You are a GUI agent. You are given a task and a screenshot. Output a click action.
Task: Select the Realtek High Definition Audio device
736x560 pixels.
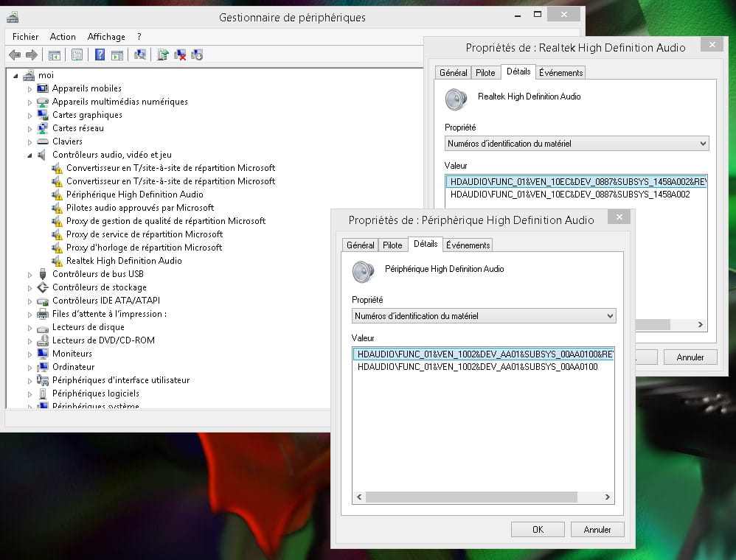(x=124, y=261)
